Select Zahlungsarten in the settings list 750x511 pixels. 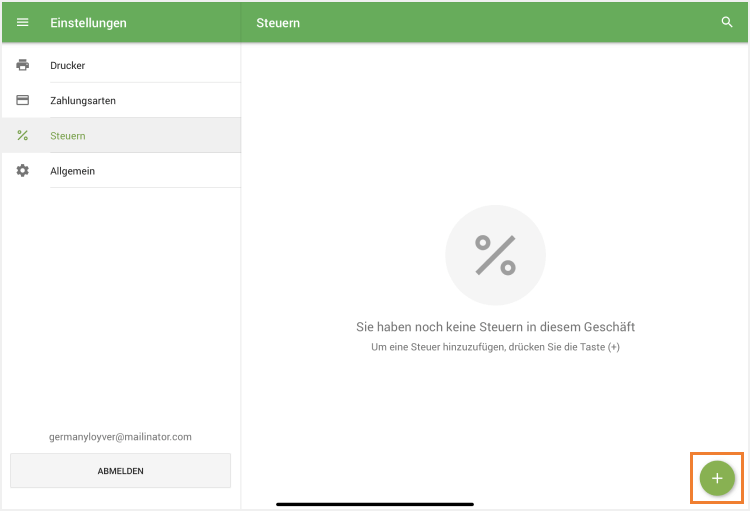click(83, 100)
